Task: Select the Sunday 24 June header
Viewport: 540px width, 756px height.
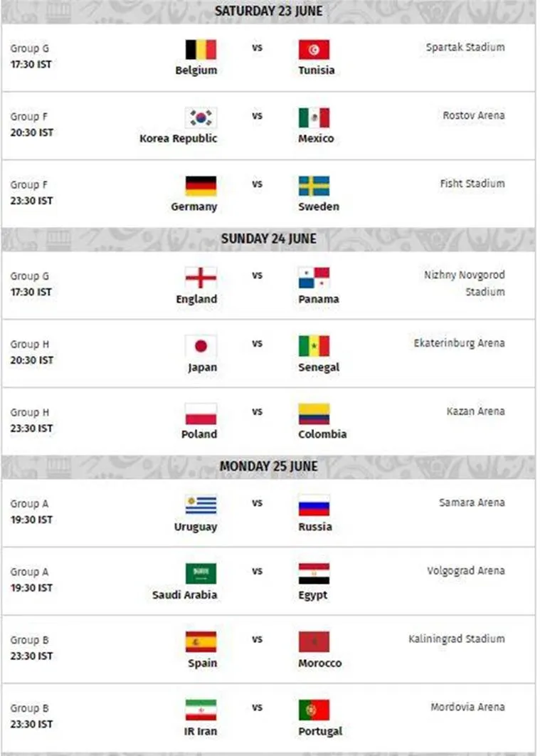Action: pyautogui.click(x=269, y=238)
